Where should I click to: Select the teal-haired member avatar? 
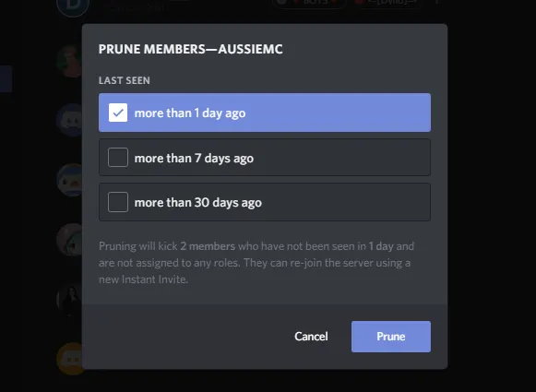point(69,239)
